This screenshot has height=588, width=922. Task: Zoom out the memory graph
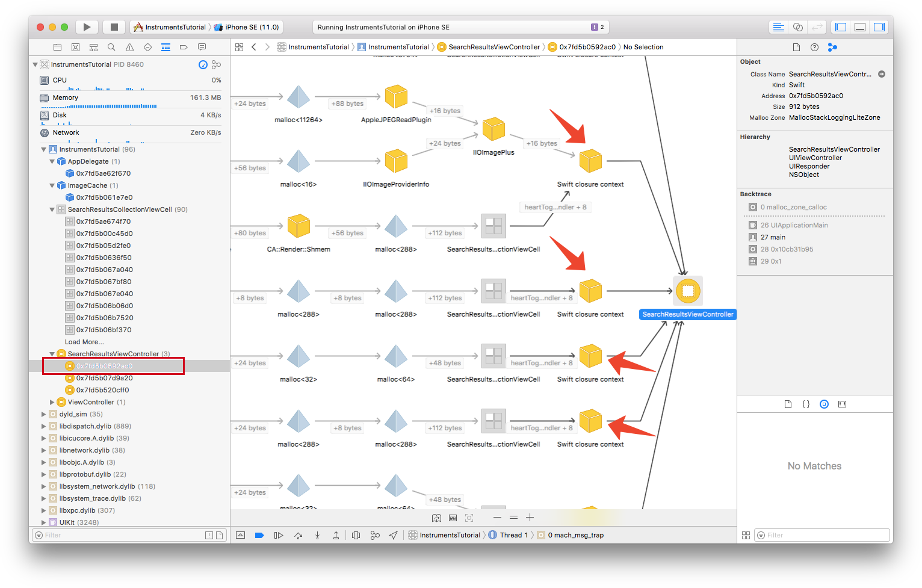point(497,518)
